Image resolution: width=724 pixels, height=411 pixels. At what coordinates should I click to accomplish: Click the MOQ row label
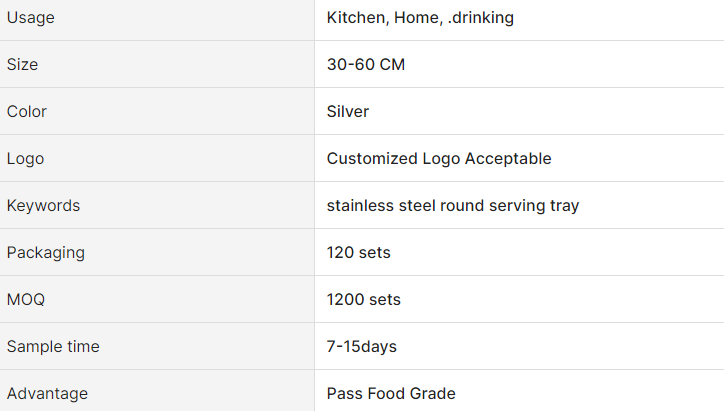point(26,300)
